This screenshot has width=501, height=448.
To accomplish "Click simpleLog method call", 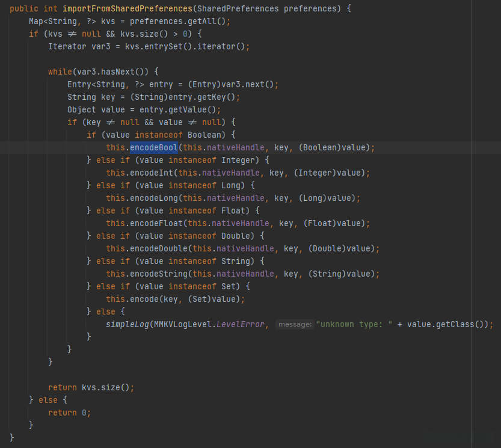I will (x=128, y=324).
